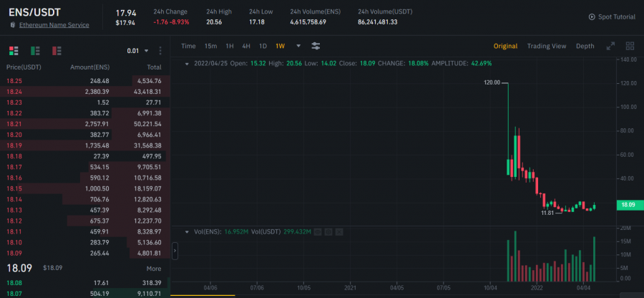Click the Total column header
Viewport: 644px width, 298px height.
coord(155,67)
